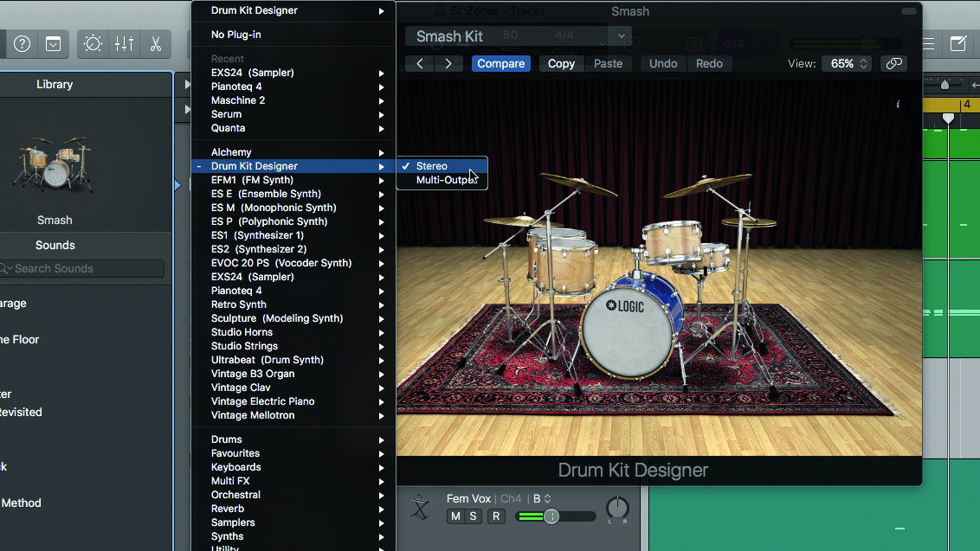980x551 pixels.
Task: Choose the Samplers category item
Action: [293, 522]
